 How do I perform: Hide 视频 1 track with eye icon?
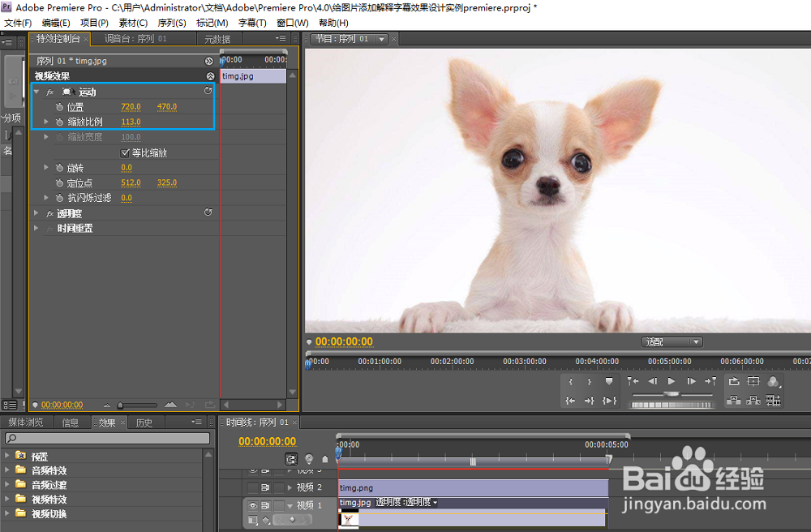[x=252, y=505]
